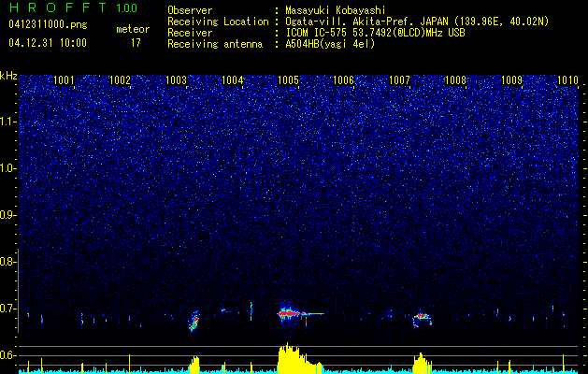Click the HROFFT program title text
Viewport: 588px width, 374px height.
coord(58,7)
